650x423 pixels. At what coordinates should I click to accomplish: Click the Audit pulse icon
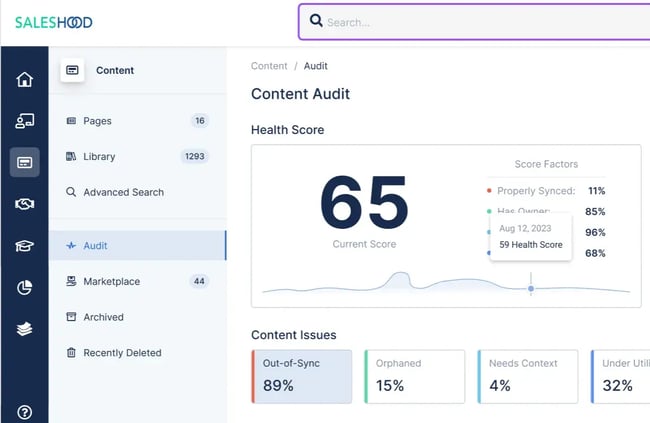[x=71, y=246]
